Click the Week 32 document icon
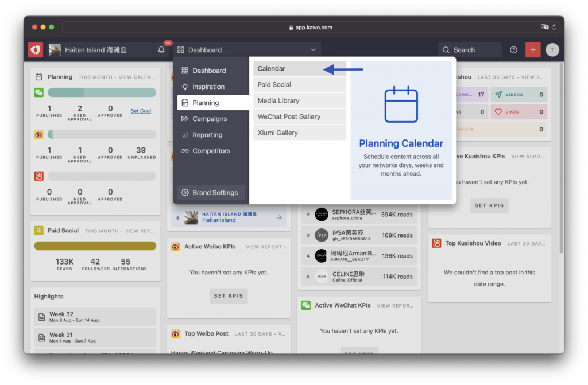The width and height of the screenshot is (588, 385). pos(42,317)
